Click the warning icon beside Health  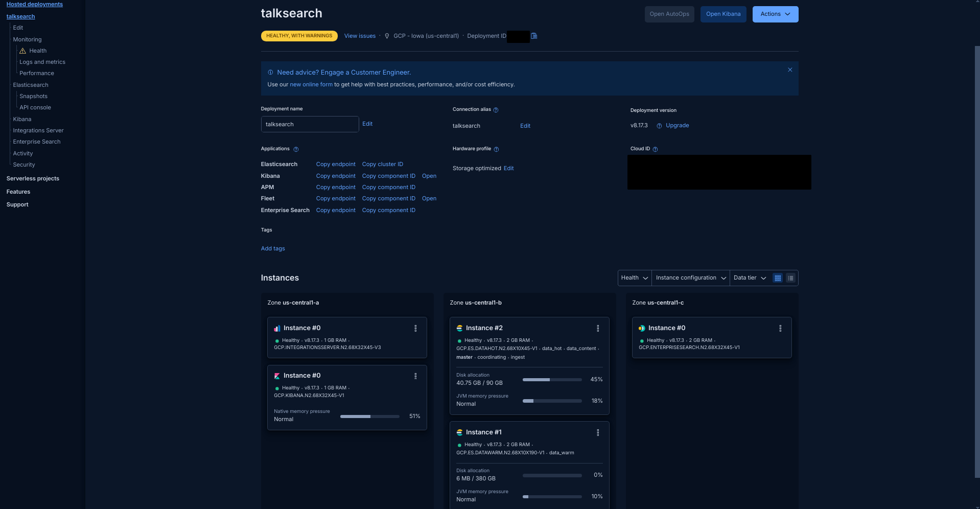click(22, 51)
